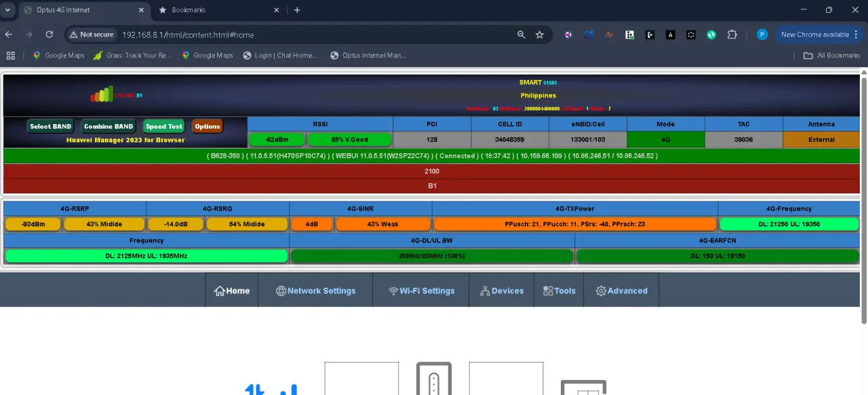
Task: Click the 20MHz/20MHz (100%) bandwidth value
Action: (x=432, y=256)
